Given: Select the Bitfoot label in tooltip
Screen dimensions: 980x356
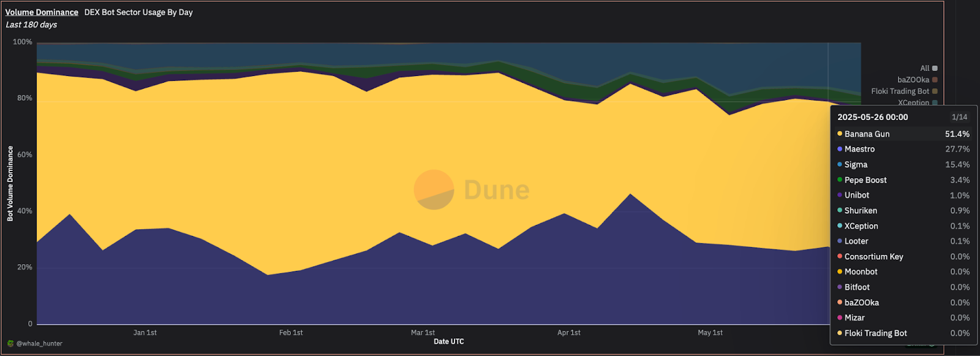Looking at the screenshot, I should (857, 287).
